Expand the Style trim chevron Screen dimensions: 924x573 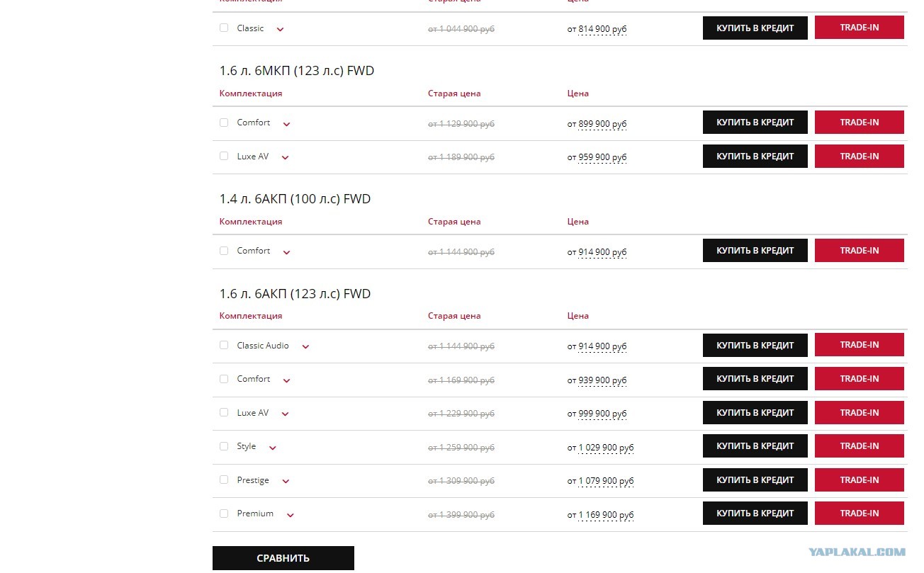tap(273, 448)
